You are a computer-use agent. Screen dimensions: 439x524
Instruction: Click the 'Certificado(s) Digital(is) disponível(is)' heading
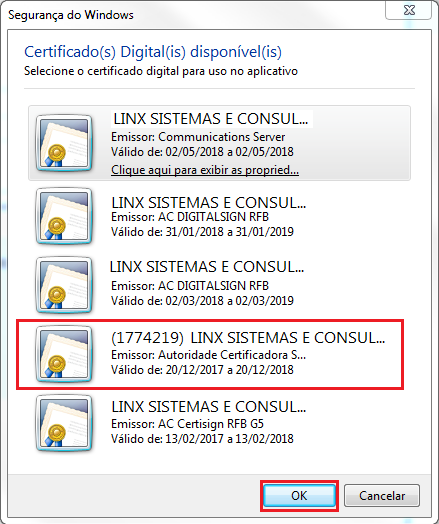[153, 52]
